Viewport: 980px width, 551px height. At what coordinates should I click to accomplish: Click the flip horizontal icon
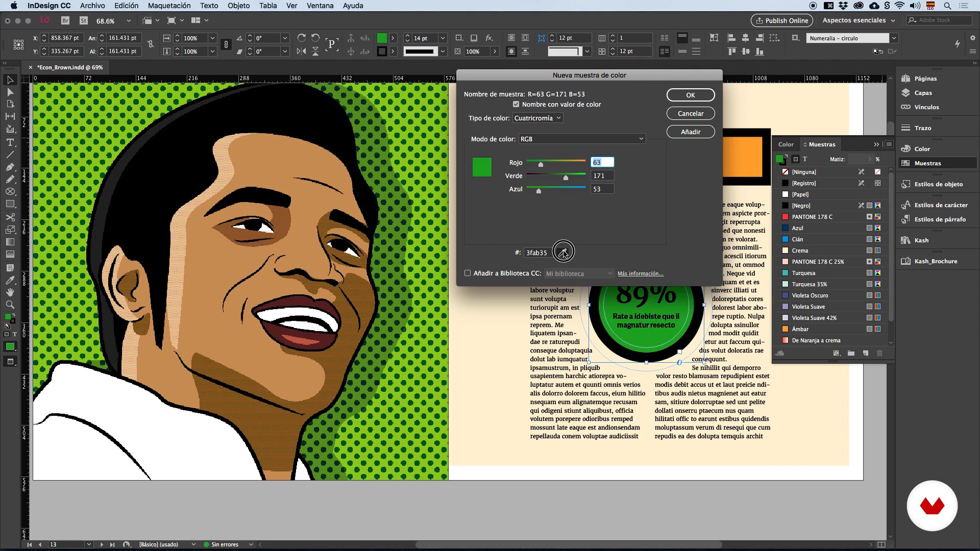click(x=302, y=51)
